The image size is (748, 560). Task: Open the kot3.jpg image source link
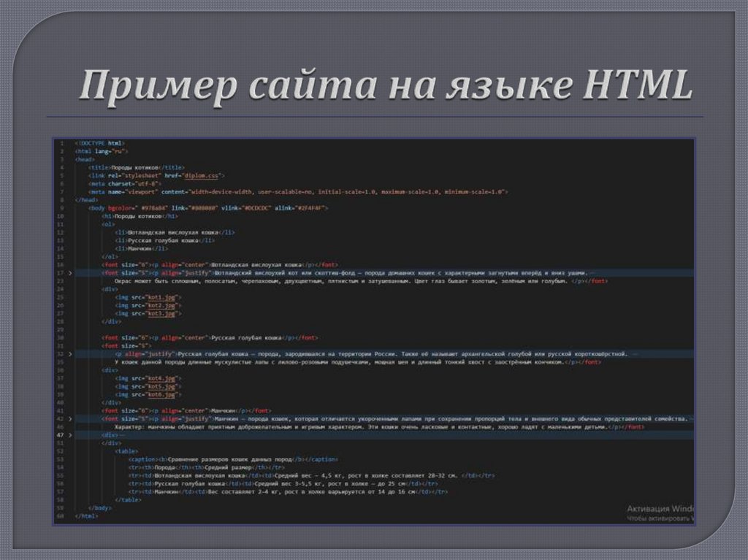click(x=161, y=314)
